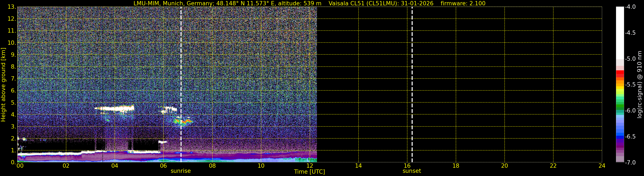Click the title text 'LMU-MIM, Munich, Germany'
Image resolution: width=644 pixels, height=176 pixels.
pyautogui.click(x=173, y=3)
